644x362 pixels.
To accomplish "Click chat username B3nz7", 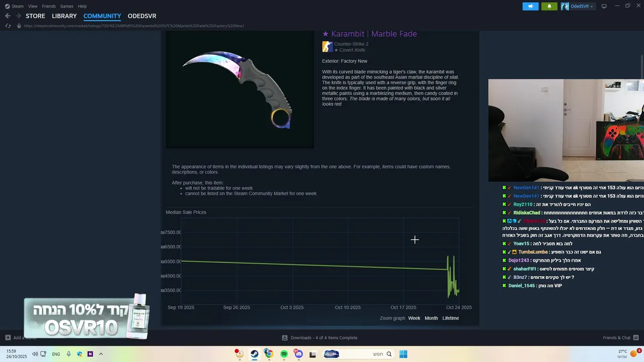I will pyautogui.click(x=520, y=277).
